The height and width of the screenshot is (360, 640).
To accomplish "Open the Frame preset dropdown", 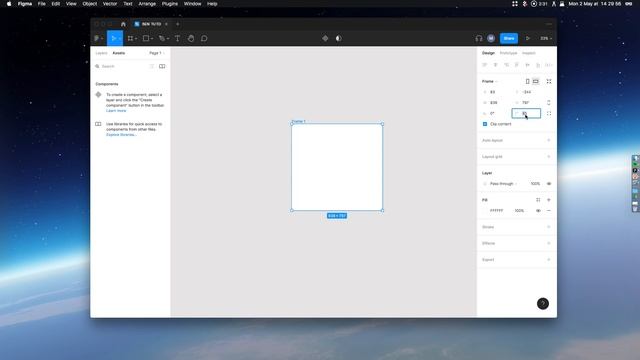I will tap(489, 81).
